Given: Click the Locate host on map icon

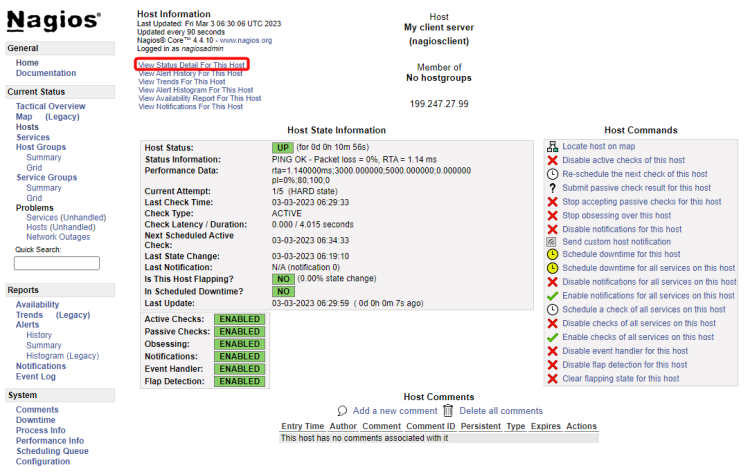Looking at the screenshot, I should click(552, 146).
